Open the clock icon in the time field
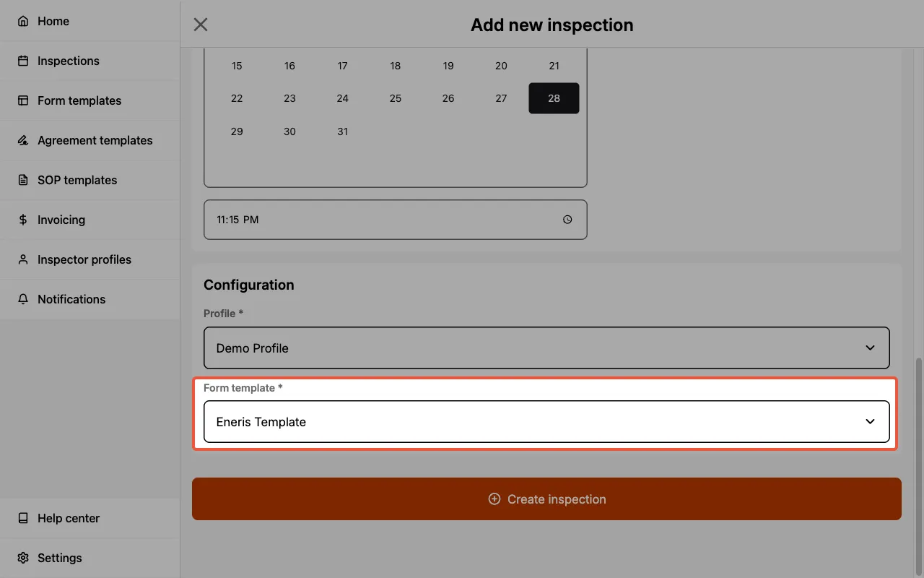The height and width of the screenshot is (578, 924). click(x=567, y=219)
